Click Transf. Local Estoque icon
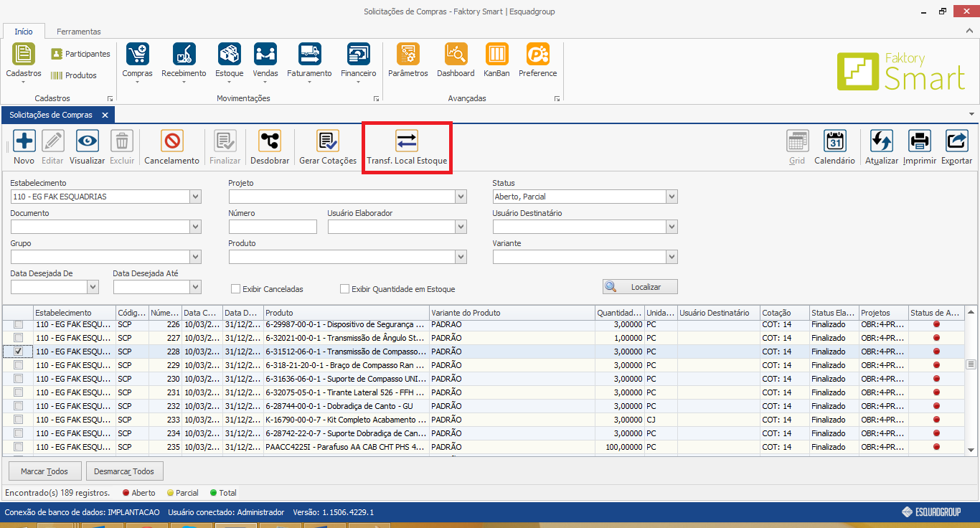The height and width of the screenshot is (528, 980). 407,141
